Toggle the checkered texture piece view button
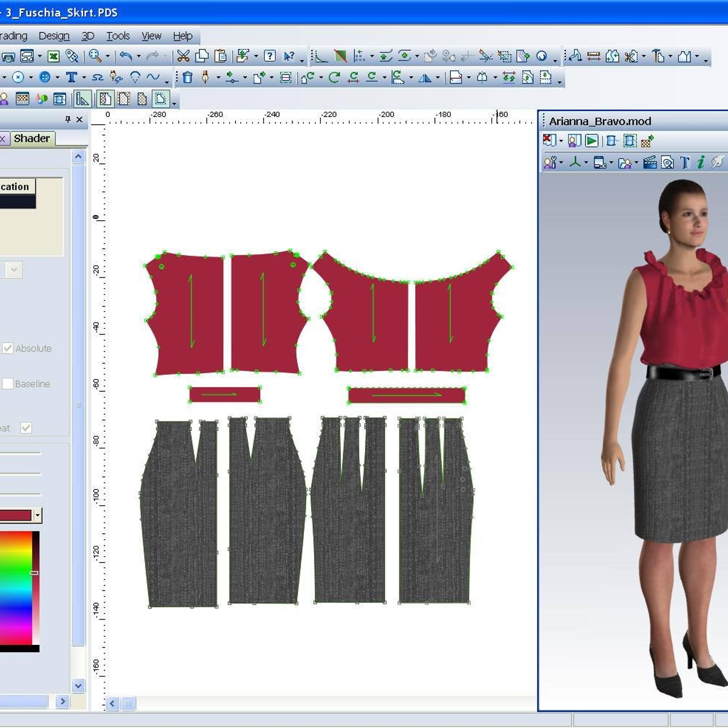 (x=142, y=99)
